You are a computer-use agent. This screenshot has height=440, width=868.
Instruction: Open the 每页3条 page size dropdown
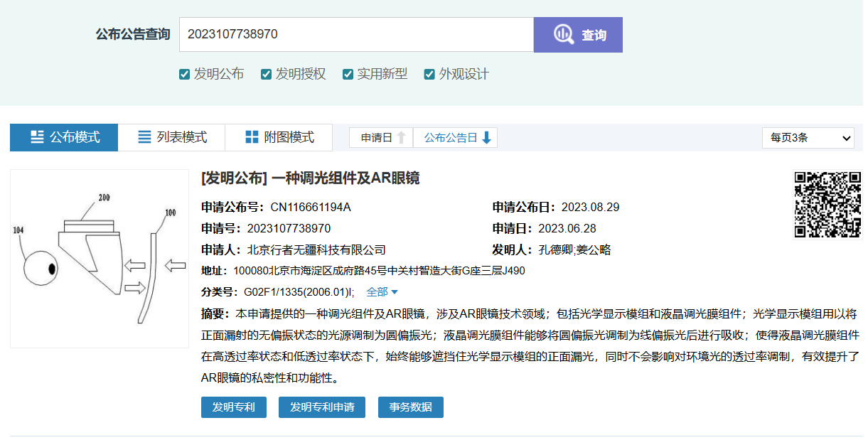(x=808, y=138)
